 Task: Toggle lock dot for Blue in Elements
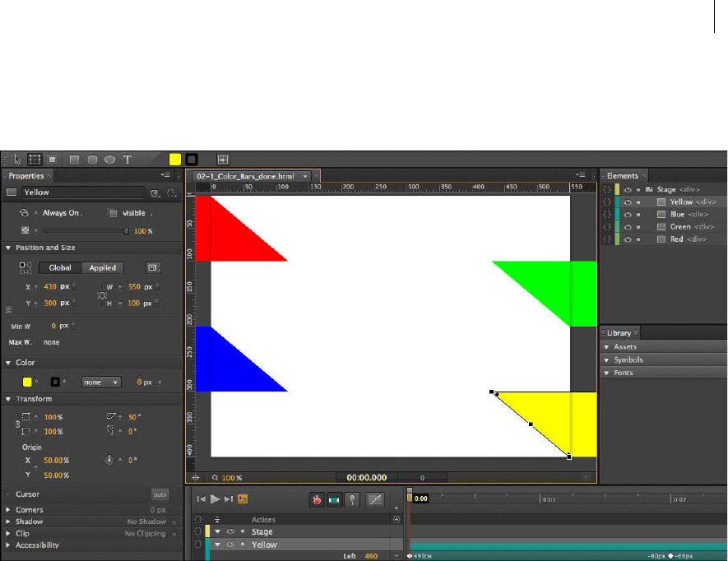[x=638, y=215]
